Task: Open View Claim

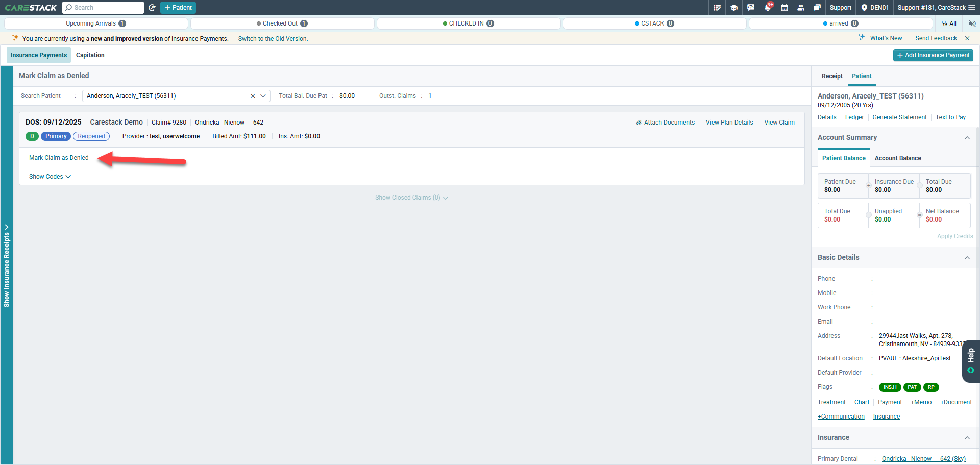Action: coord(779,123)
